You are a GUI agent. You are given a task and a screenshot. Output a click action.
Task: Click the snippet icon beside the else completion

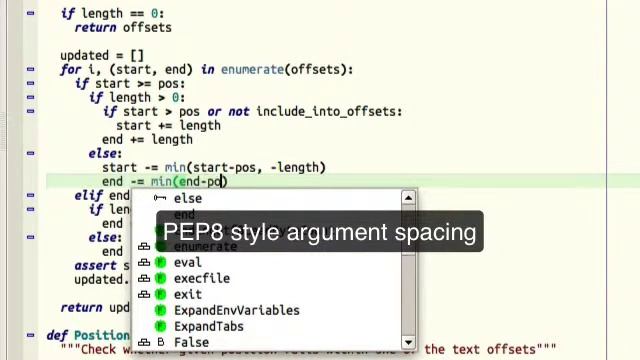[x=160, y=198]
